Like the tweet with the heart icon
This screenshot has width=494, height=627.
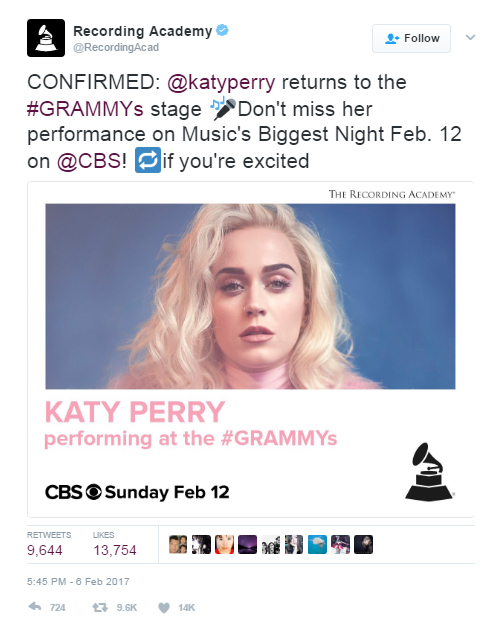164,608
